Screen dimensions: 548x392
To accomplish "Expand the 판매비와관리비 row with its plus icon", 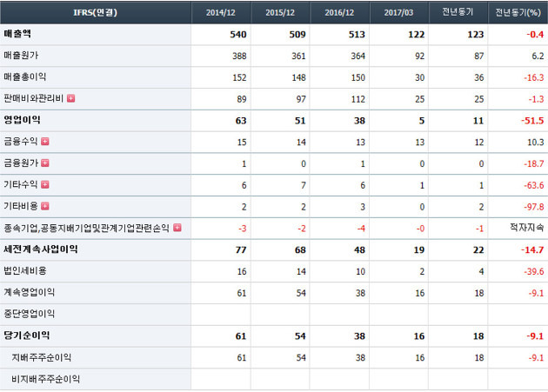I will [71, 98].
